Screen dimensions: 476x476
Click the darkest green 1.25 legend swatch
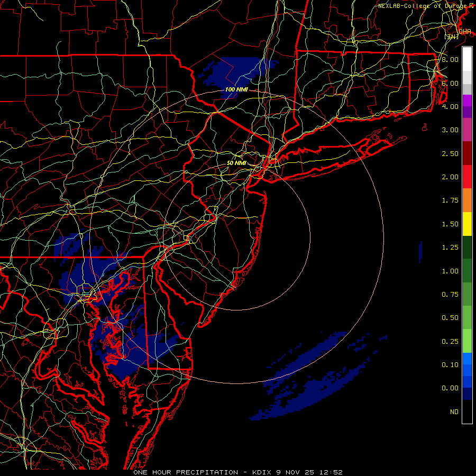point(467,247)
